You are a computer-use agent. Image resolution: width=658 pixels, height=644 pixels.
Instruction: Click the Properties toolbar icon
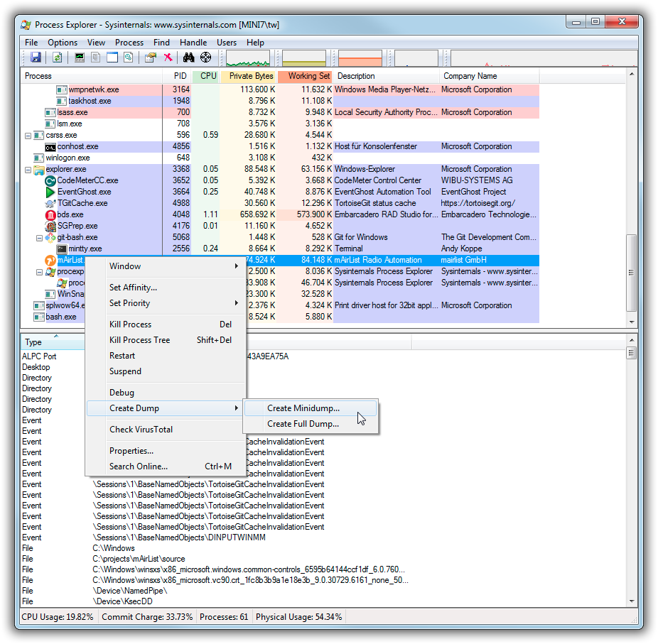click(151, 58)
